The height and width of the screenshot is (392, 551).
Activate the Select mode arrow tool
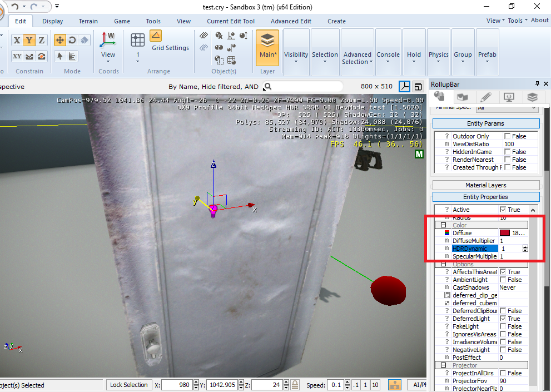point(60,56)
